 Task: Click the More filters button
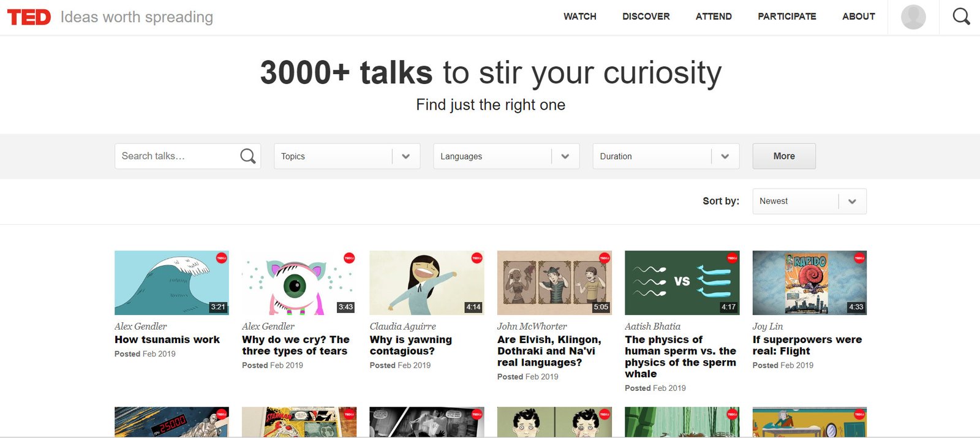coord(784,156)
